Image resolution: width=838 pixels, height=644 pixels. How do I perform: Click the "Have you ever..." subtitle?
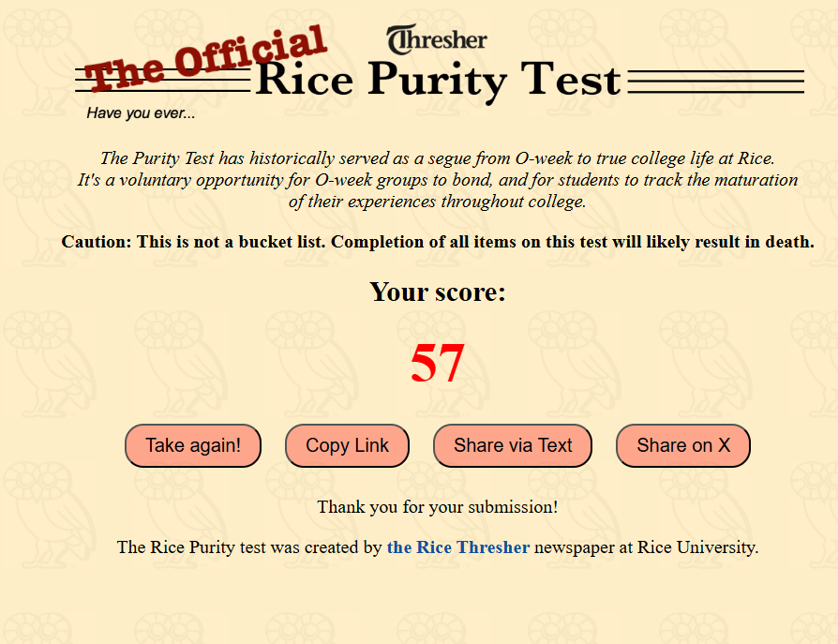[141, 113]
